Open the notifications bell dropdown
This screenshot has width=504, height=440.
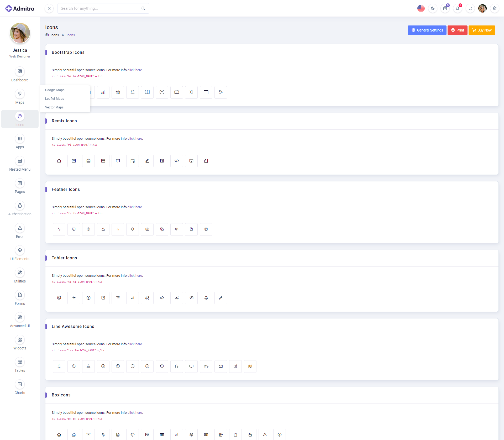[458, 8]
